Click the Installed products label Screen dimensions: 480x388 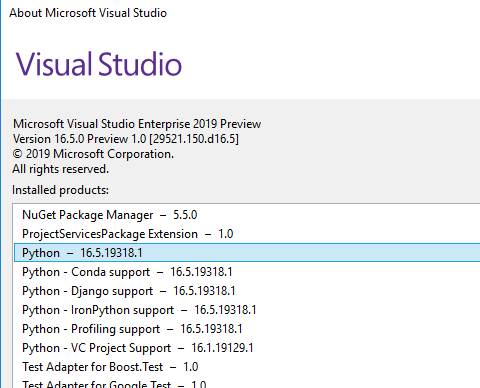pyautogui.click(x=60, y=190)
